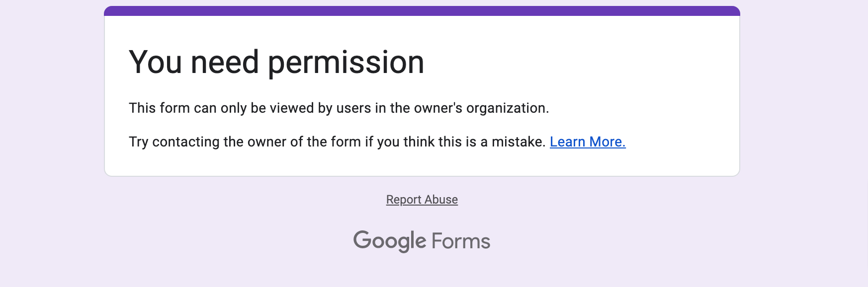Click the owner's organization sentence
The width and height of the screenshot is (868, 287).
point(339,108)
